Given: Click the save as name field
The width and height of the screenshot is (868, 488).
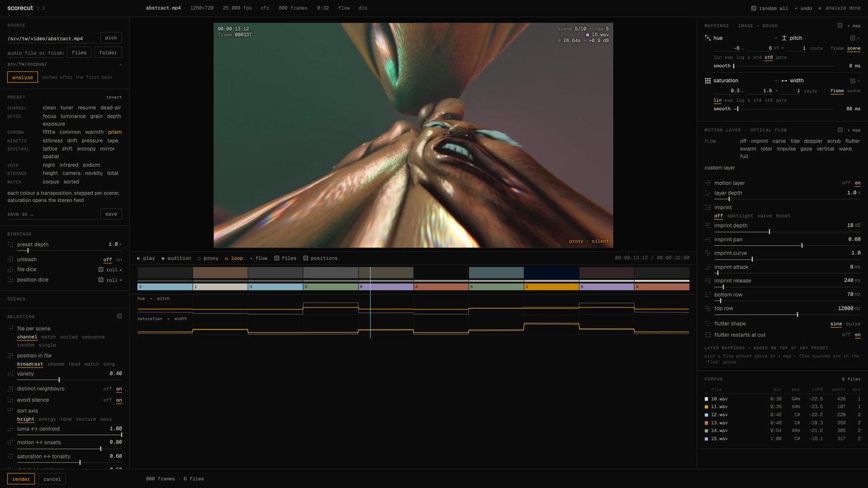Looking at the screenshot, I should point(52,214).
